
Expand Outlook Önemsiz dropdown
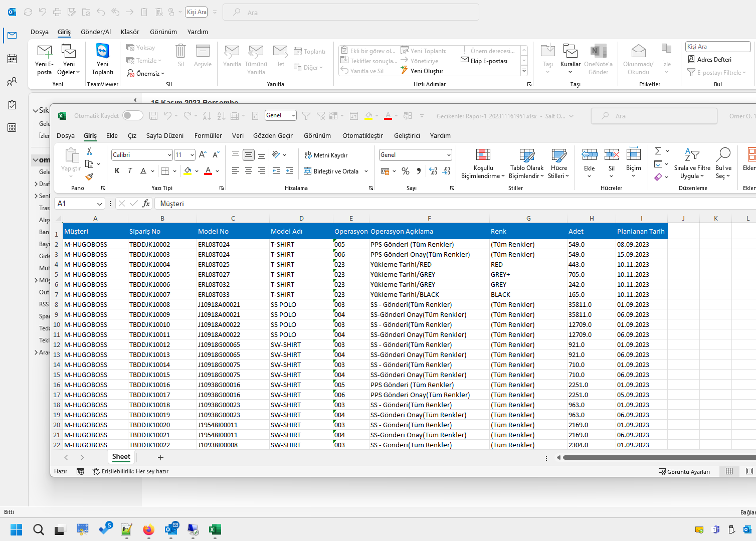point(163,74)
